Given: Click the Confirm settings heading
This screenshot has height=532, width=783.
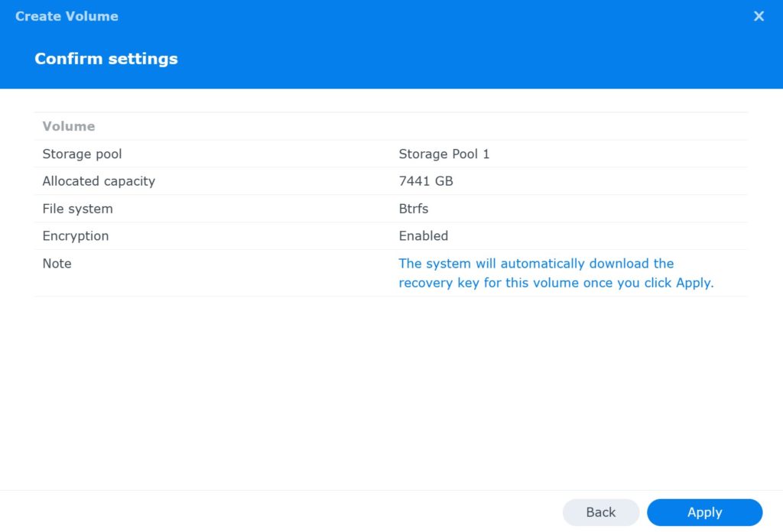Looking at the screenshot, I should pos(106,58).
